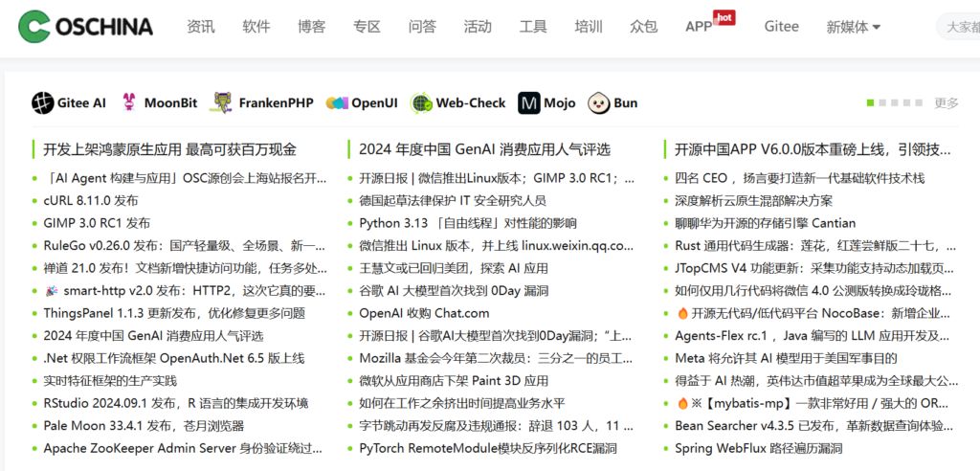Open Meta 将允许其 AI 模型 article
Image resolution: width=980 pixels, height=471 pixels.
coord(787,358)
